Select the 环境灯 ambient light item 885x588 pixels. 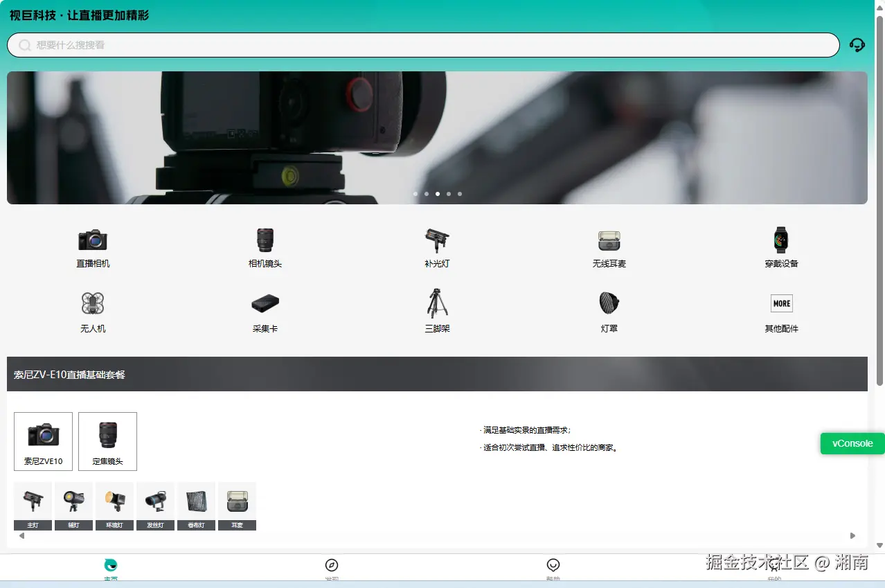pyautogui.click(x=114, y=506)
